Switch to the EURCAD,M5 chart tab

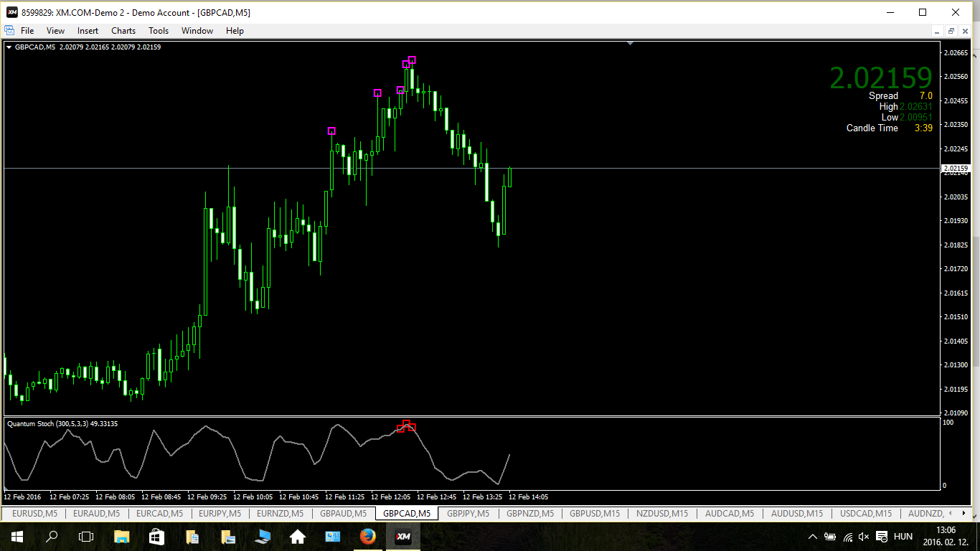[x=159, y=513]
